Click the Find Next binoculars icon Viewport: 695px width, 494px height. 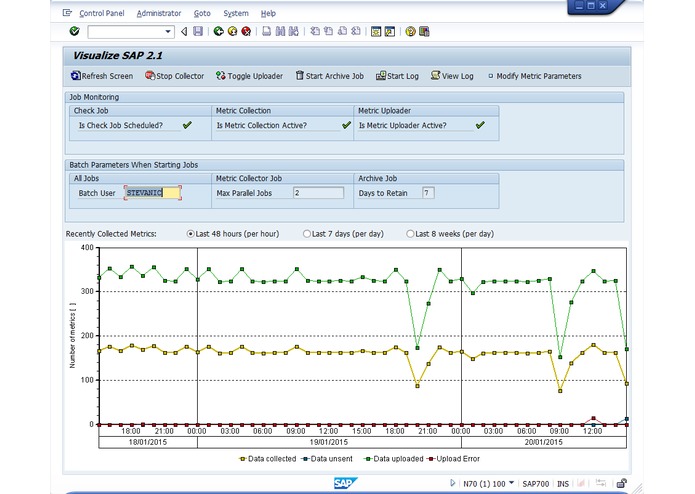(293, 31)
